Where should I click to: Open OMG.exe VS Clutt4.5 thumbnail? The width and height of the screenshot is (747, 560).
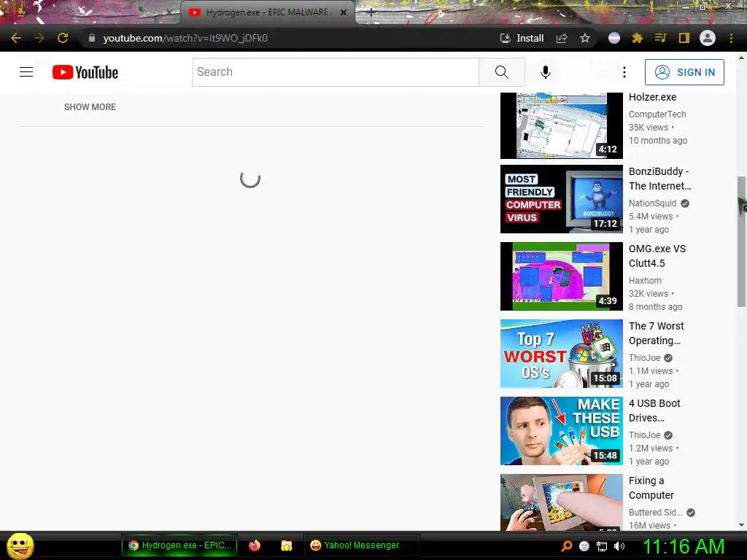(562, 276)
